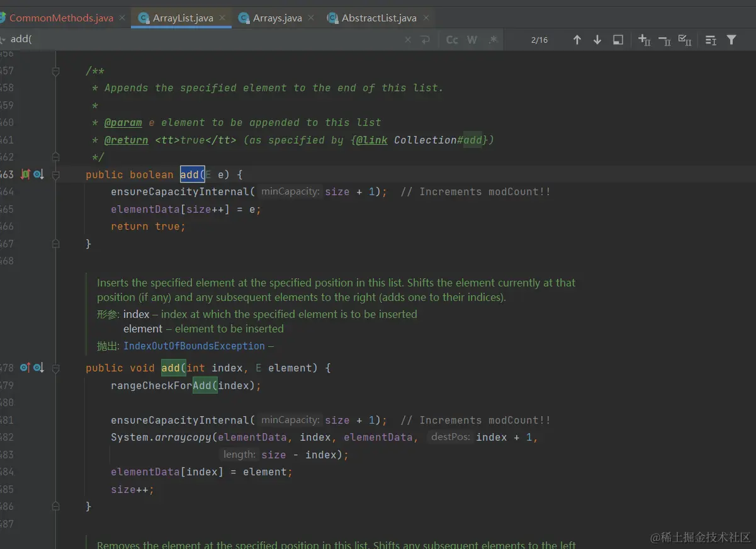Click overridden-method gutter icon on line 463
Image resolution: width=756 pixels, height=549 pixels.
(x=38, y=174)
